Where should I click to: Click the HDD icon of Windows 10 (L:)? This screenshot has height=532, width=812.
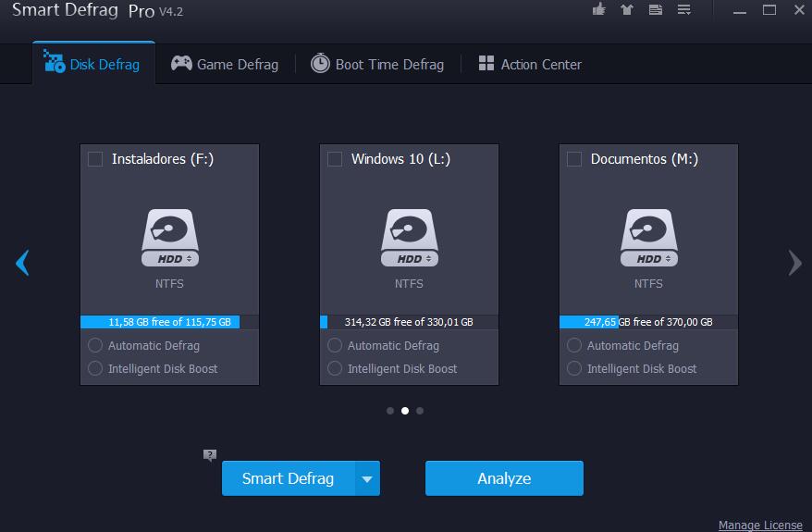click(410, 238)
